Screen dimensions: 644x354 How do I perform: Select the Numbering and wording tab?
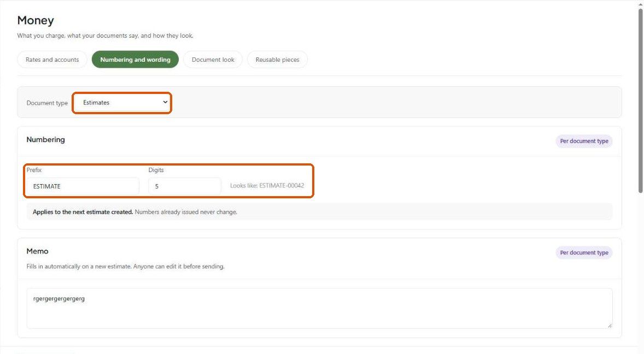[135, 60]
